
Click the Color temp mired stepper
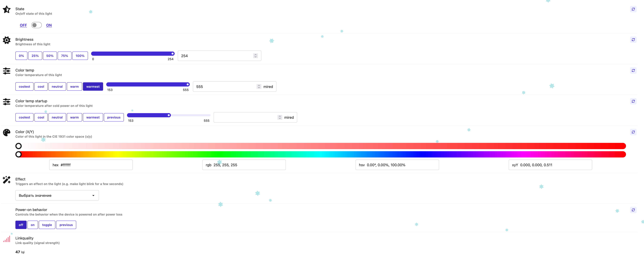pyautogui.click(x=259, y=87)
